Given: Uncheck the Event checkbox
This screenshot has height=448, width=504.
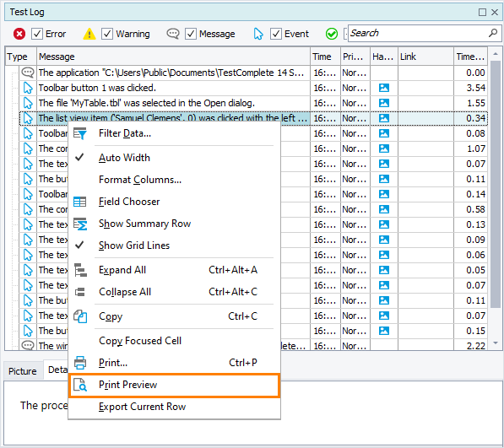Looking at the screenshot, I should click(x=276, y=34).
